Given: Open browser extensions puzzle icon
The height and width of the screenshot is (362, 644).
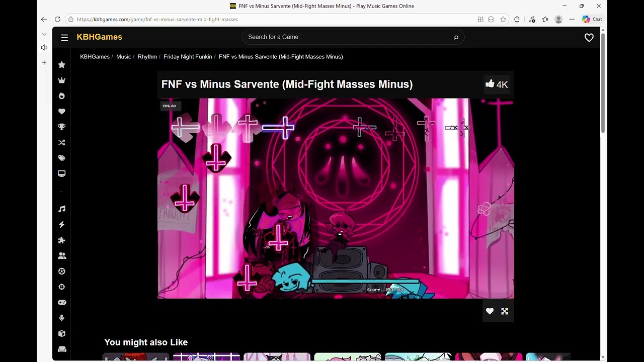Looking at the screenshot, I should click(517, 19).
